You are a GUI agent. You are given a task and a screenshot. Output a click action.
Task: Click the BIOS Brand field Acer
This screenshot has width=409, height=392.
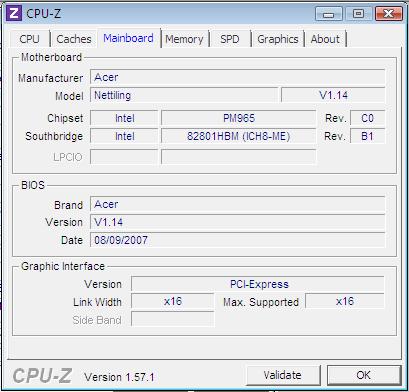pyautogui.click(x=238, y=204)
